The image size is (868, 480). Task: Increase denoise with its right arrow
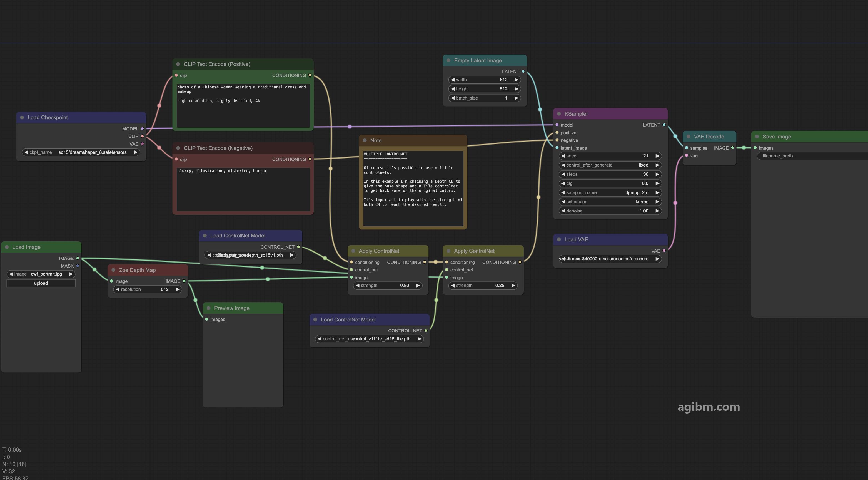tap(657, 211)
